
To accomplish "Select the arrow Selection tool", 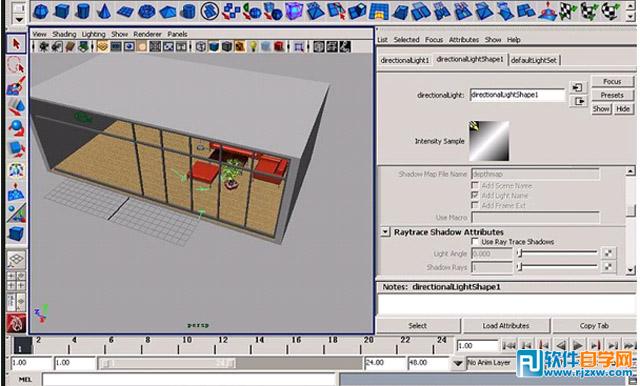I will click(16, 44).
